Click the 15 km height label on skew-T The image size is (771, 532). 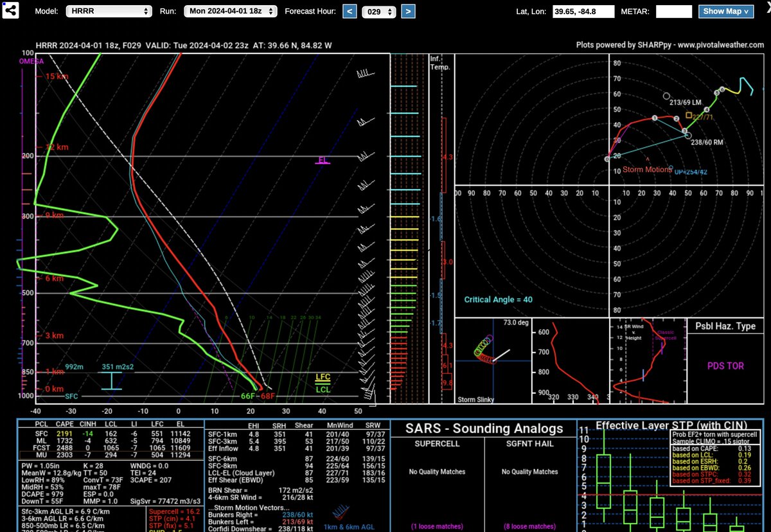coord(57,76)
